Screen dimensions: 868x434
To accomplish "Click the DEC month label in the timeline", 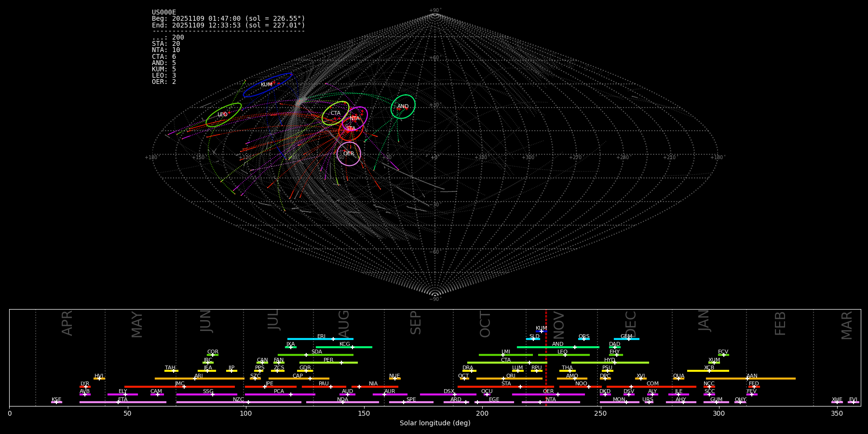I will click(x=631, y=324).
